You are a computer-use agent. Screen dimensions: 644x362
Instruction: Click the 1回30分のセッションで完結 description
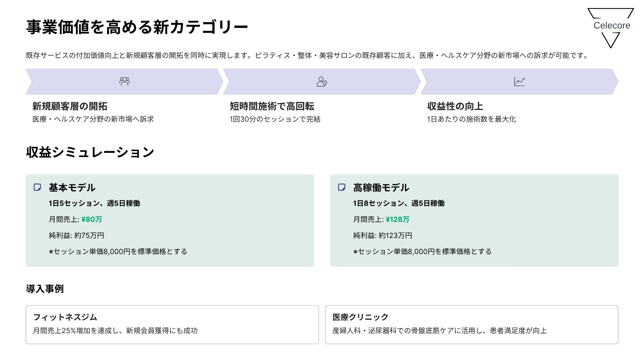[x=275, y=119]
